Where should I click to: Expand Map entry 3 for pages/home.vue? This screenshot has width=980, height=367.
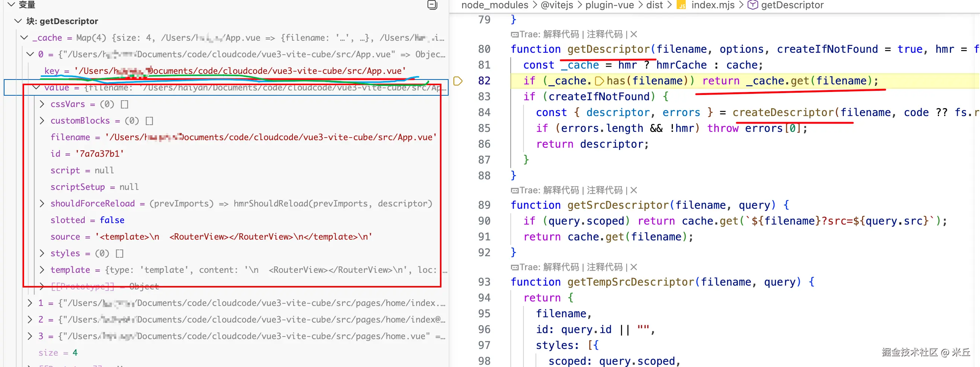(x=30, y=336)
